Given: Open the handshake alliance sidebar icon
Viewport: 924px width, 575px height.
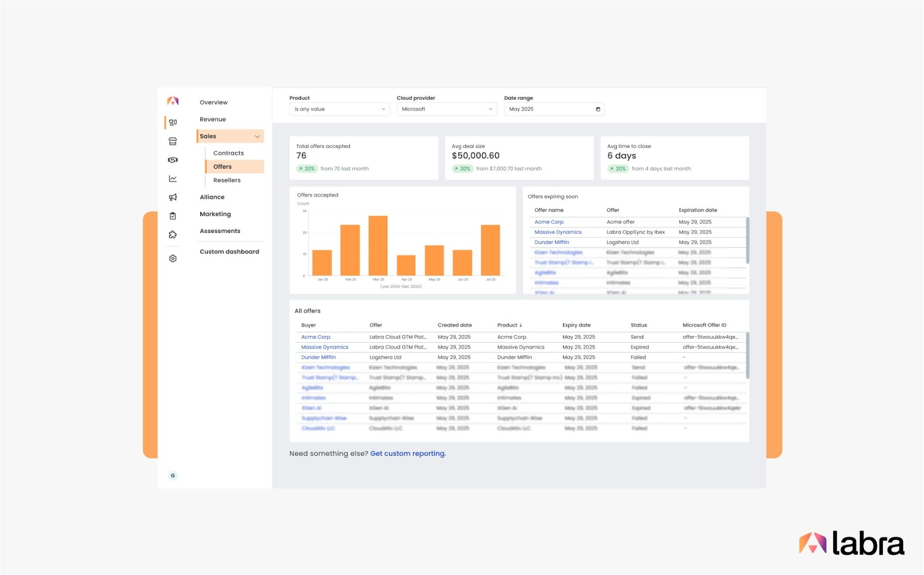Looking at the screenshot, I should (173, 160).
